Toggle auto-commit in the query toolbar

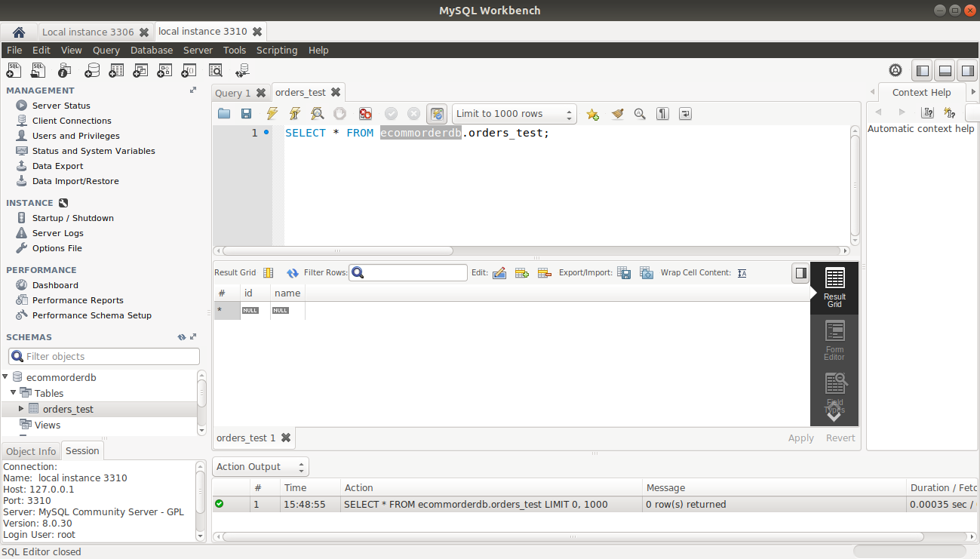tap(437, 114)
